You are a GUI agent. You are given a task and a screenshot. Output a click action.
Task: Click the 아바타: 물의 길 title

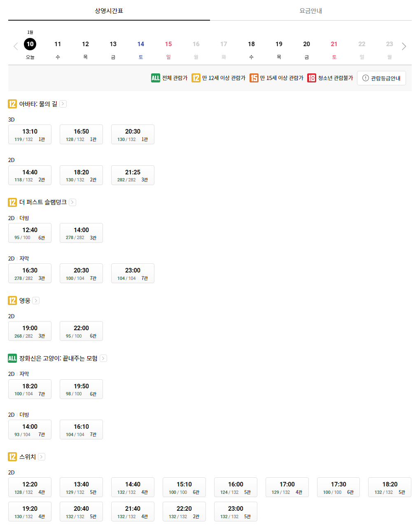point(38,104)
